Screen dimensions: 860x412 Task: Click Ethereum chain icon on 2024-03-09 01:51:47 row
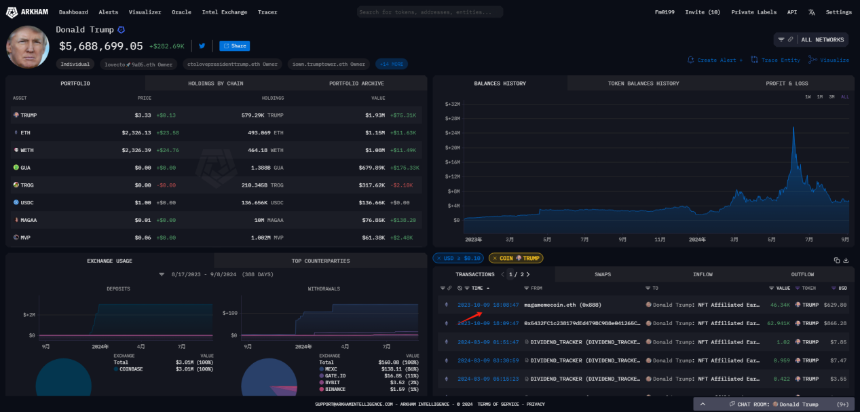tap(445, 342)
